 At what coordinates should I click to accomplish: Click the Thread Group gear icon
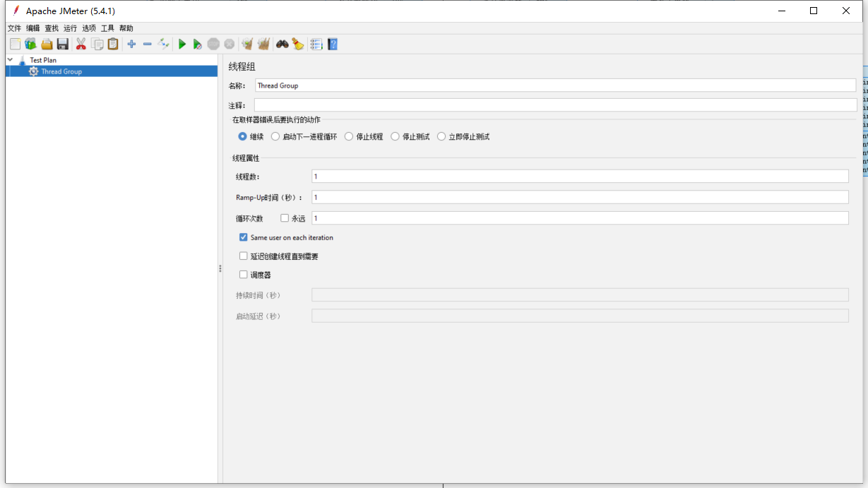[33, 71]
